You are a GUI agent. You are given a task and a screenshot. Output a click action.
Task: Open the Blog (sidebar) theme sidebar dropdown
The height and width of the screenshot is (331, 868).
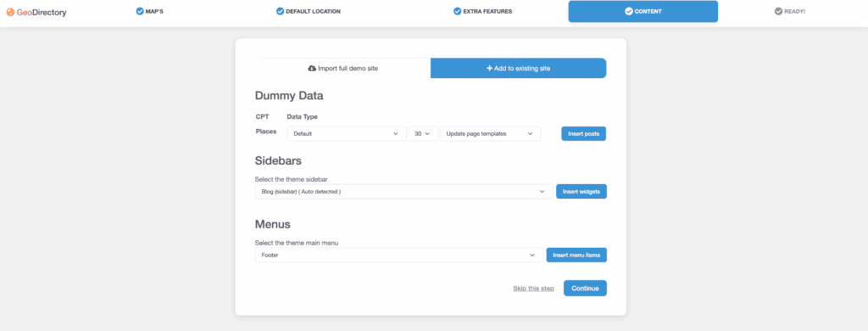(404, 191)
